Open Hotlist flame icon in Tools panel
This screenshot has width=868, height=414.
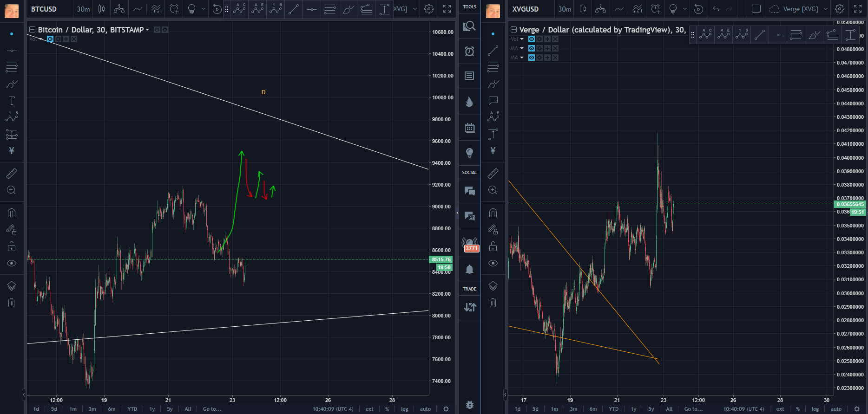pos(469,102)
